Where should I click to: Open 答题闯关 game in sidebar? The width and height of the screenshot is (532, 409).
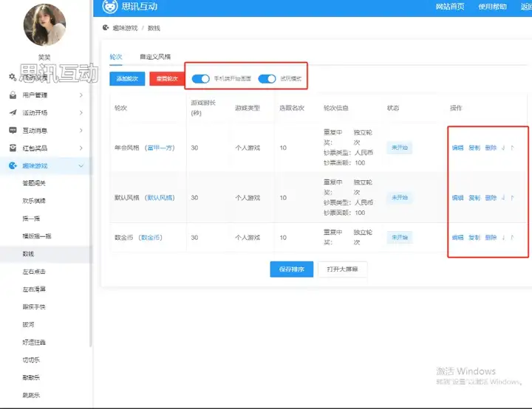(34, 183)
